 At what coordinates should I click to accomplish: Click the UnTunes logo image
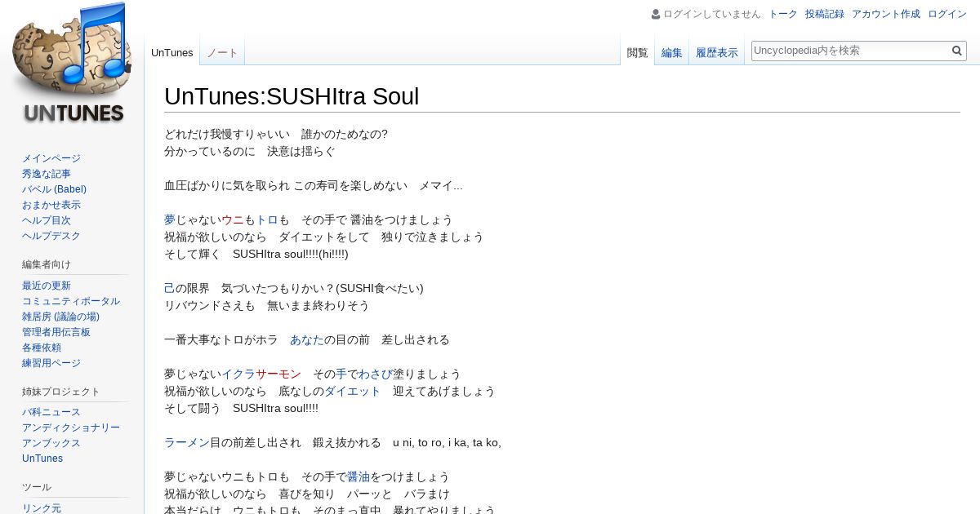(x=72, y=64)
